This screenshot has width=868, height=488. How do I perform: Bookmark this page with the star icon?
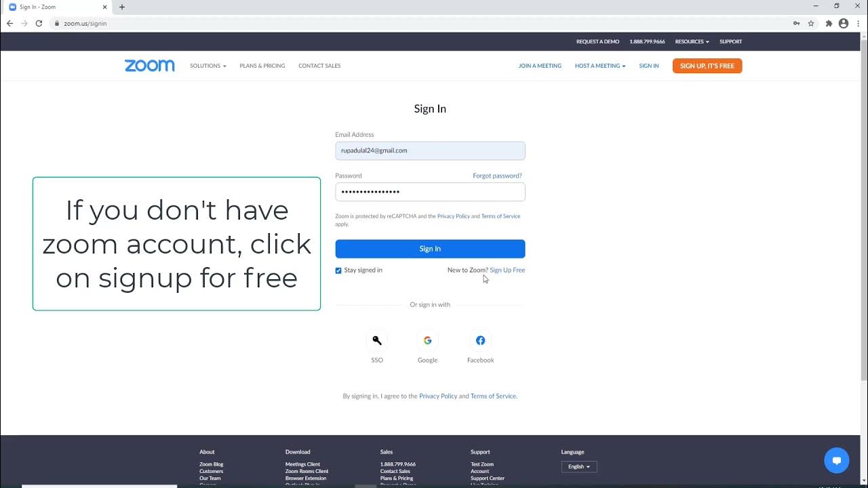[x=811, y=23]
